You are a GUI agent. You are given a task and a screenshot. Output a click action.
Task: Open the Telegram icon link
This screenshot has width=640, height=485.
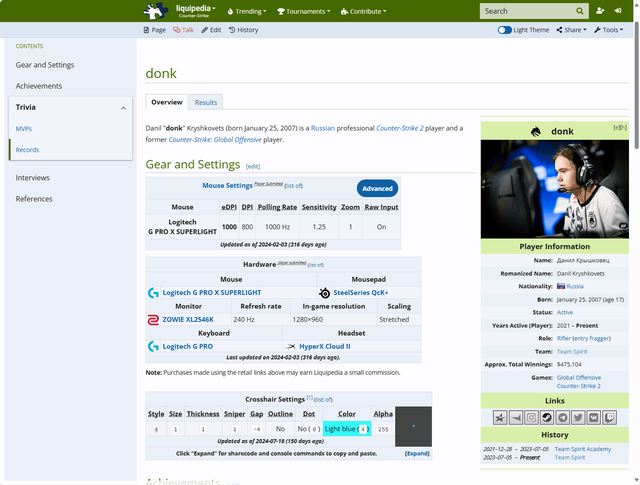(563, 418)
